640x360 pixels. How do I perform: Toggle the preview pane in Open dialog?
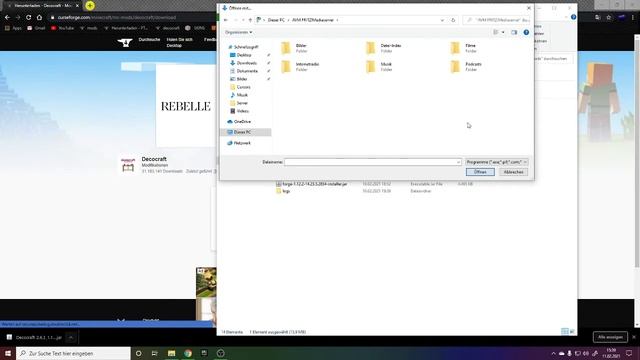click(514, 32)
